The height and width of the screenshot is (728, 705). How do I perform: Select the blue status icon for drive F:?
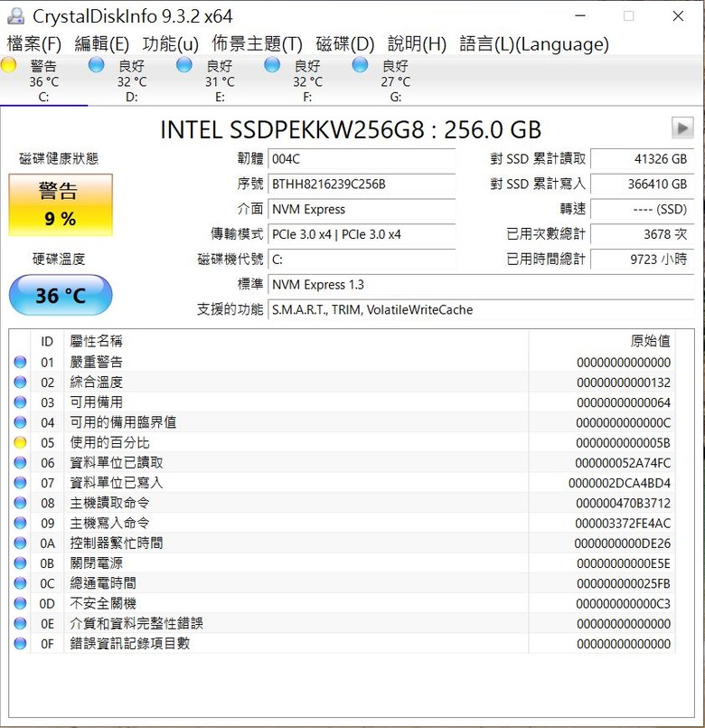tap(272, 65)
